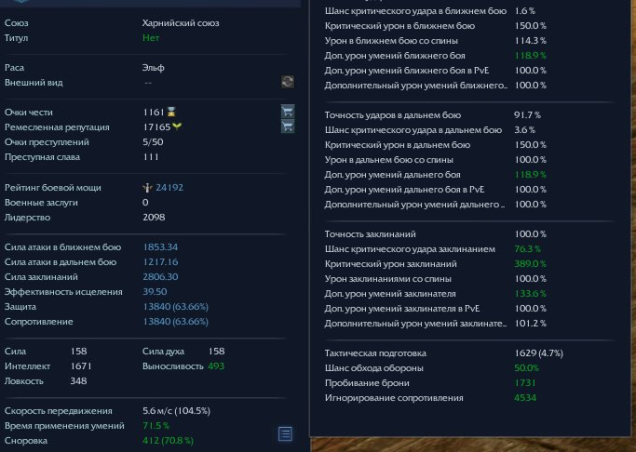Screen dimensions: 636x452
Task: Select the blue 24192 battle power value
Action: [169, 187]
